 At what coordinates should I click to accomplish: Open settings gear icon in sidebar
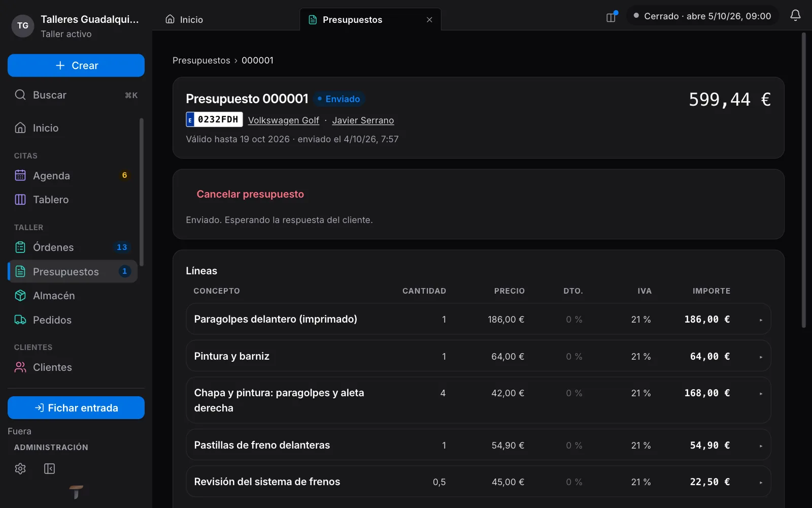click(20, 468)
